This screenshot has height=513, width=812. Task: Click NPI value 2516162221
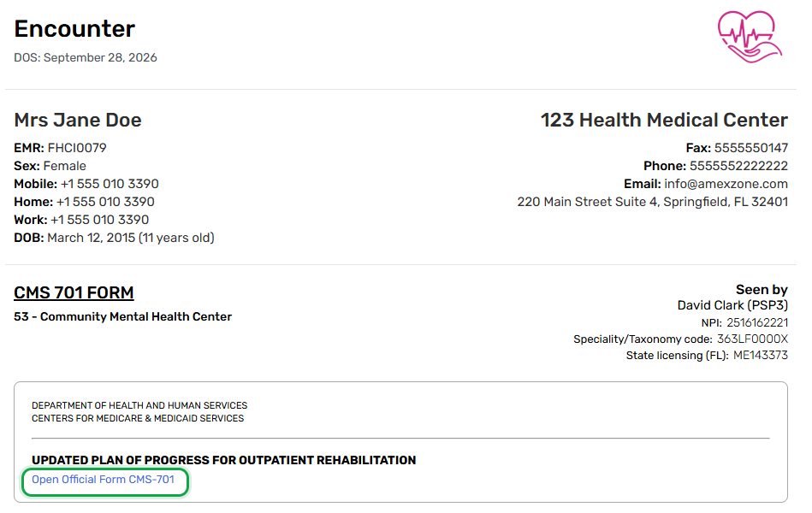(757, 323)
